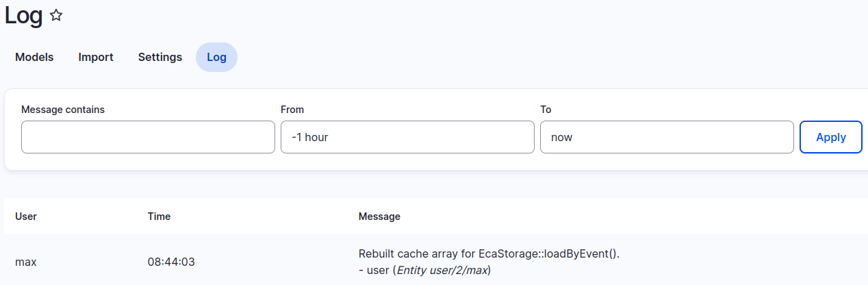
Task: Select the active Log tab
Action: 216,58
